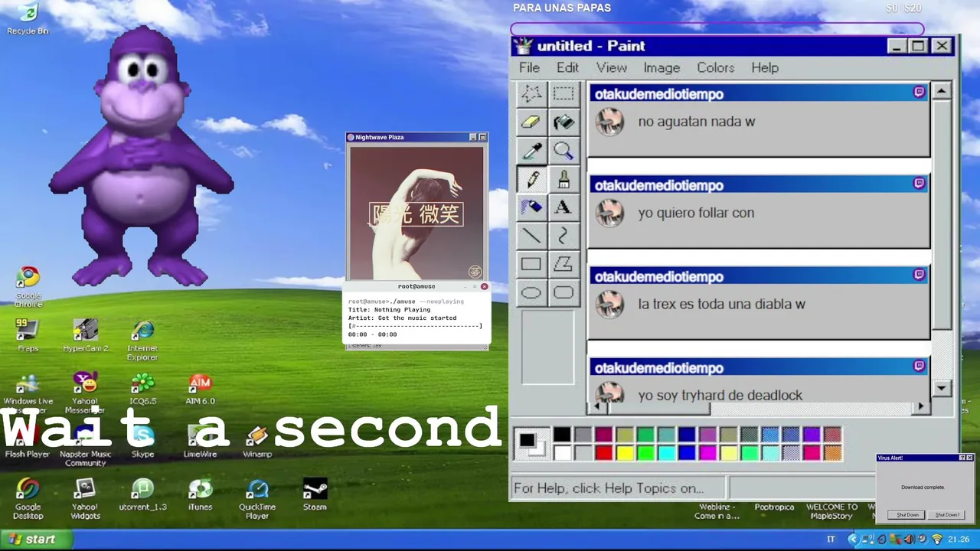Screen dimensions: 980x551
Task: Select the Rounded Rectangle tool
Action: [x=563, y=292]
